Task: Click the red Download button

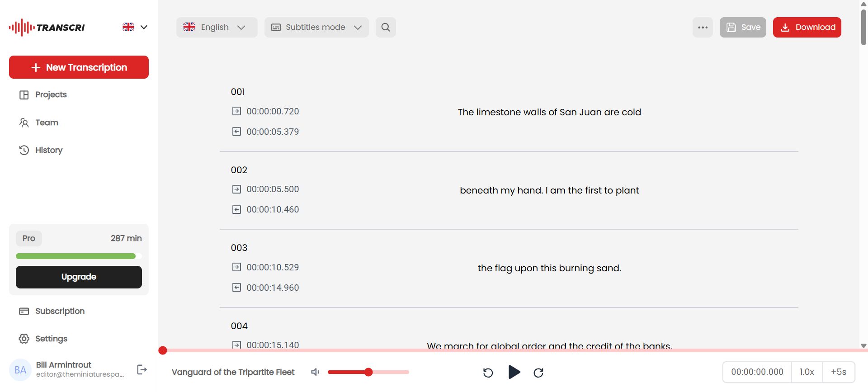Action: click(x=807, y=27)
